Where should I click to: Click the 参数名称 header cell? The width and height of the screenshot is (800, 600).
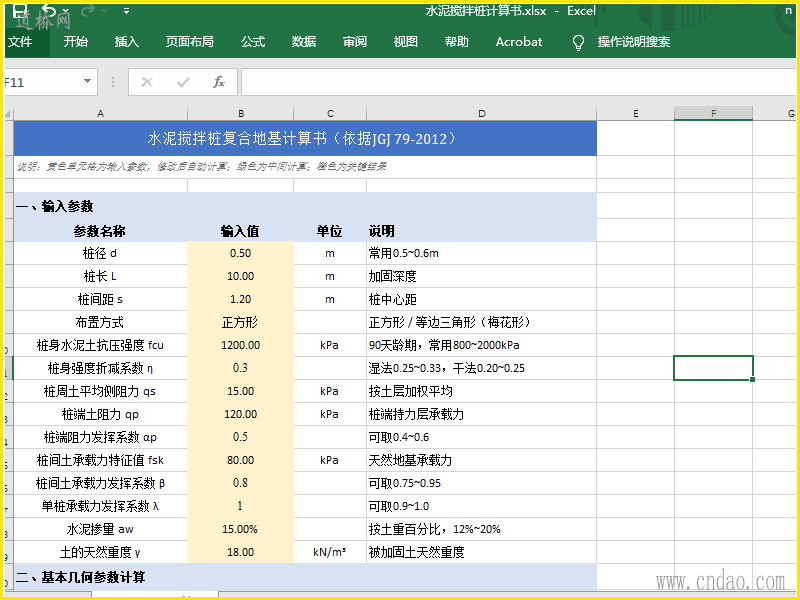point(100,231)
